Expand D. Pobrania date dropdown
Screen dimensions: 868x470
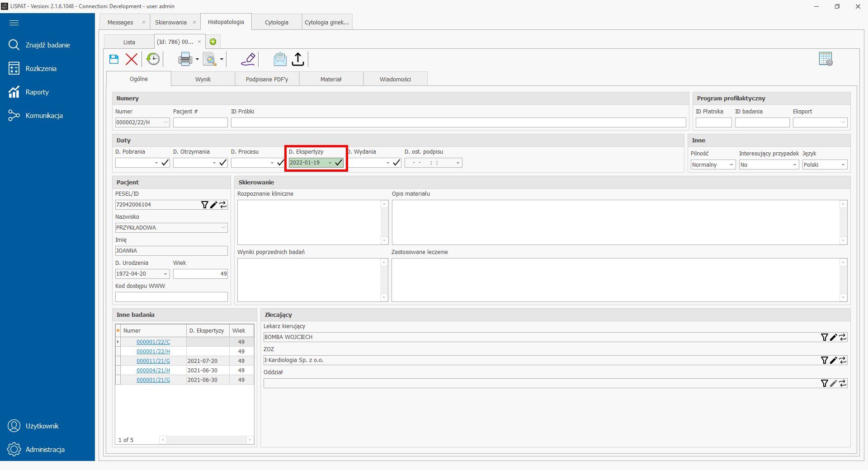click(156, 163)
